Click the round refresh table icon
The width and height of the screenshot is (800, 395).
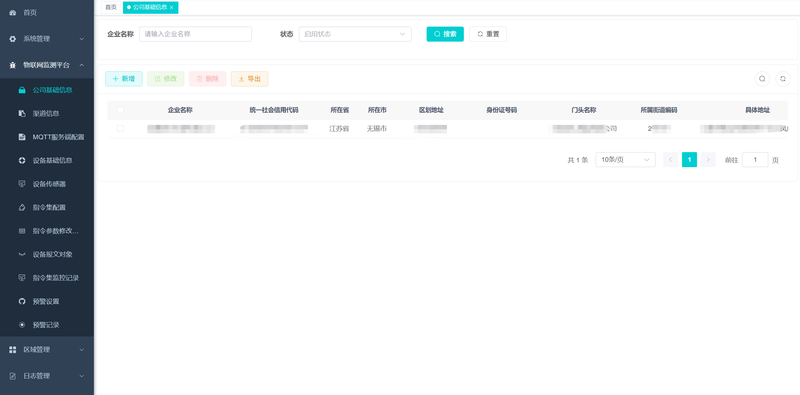(x=783, y=79)
